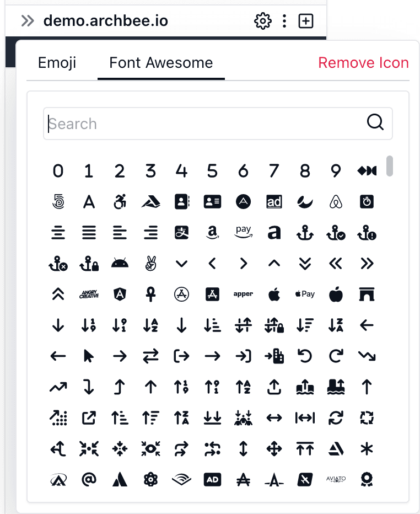
Task: Click the magnifying glass search icon
Action: pos(375,122)
